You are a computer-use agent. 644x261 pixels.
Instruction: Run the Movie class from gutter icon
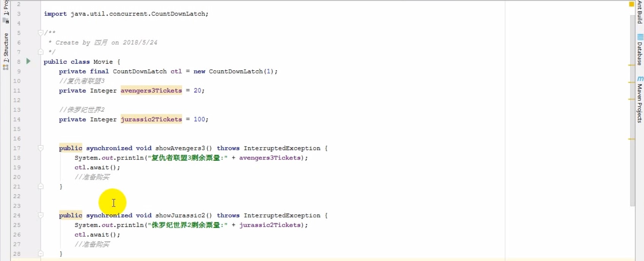click(28, 61)
